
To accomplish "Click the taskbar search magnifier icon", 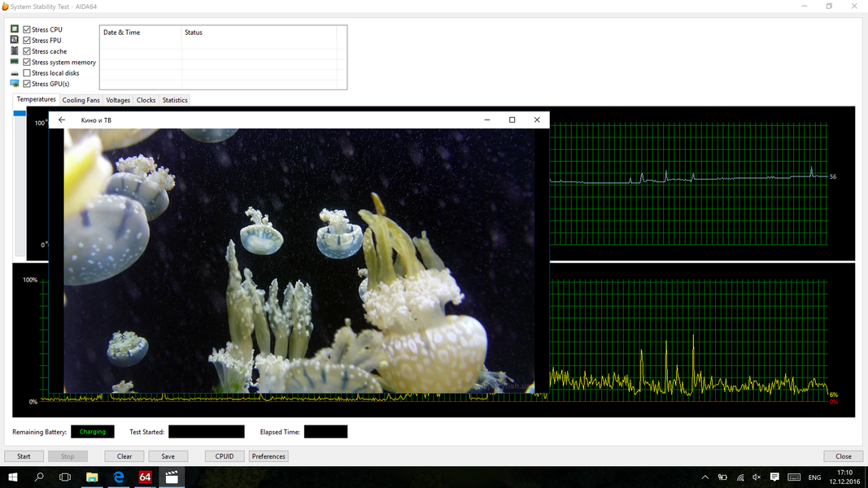I will coord(39,477).
